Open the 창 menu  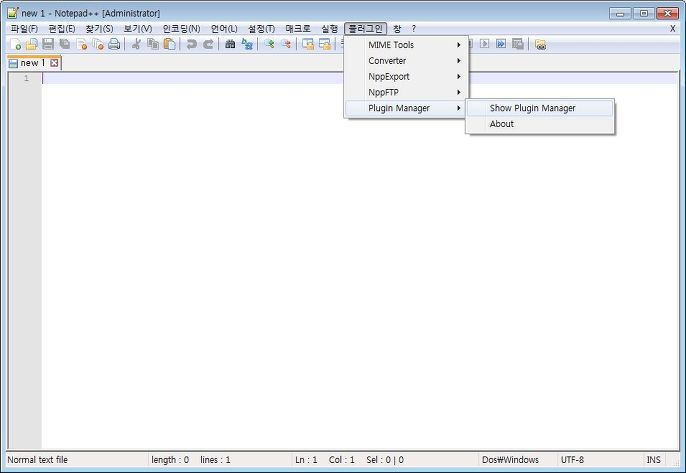pos(397,29)
